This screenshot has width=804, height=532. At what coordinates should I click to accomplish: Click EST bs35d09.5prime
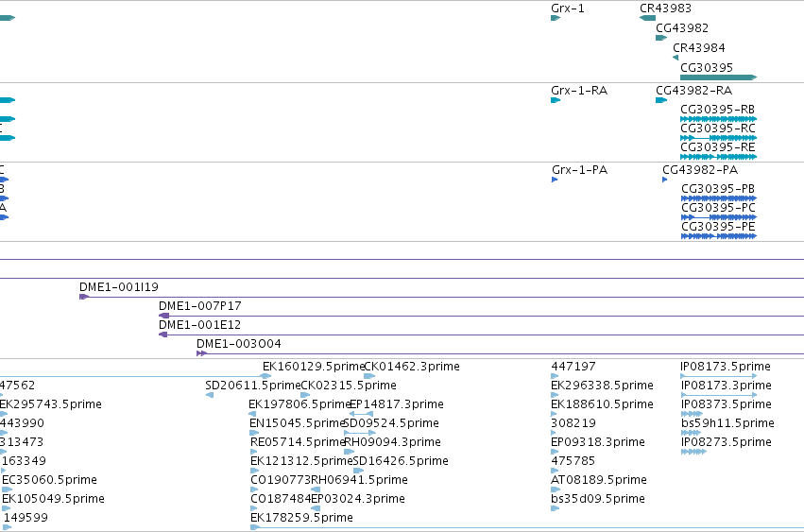(555, 509)
